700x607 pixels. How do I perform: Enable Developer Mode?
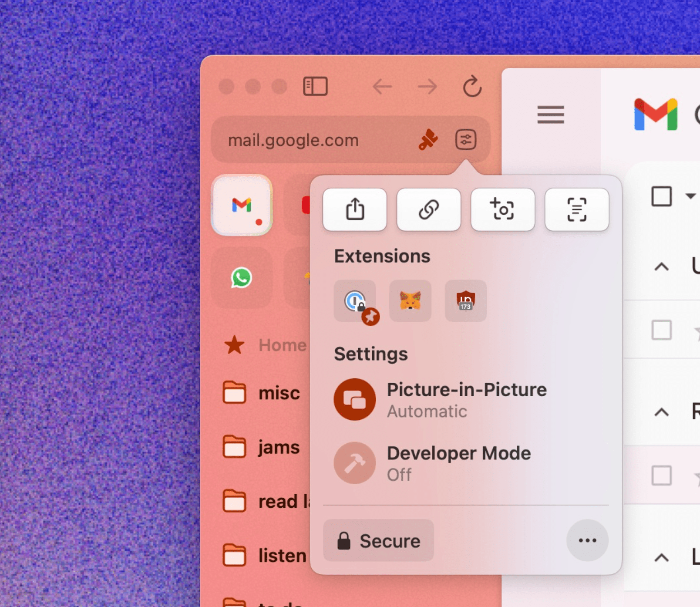click(355, 463)
